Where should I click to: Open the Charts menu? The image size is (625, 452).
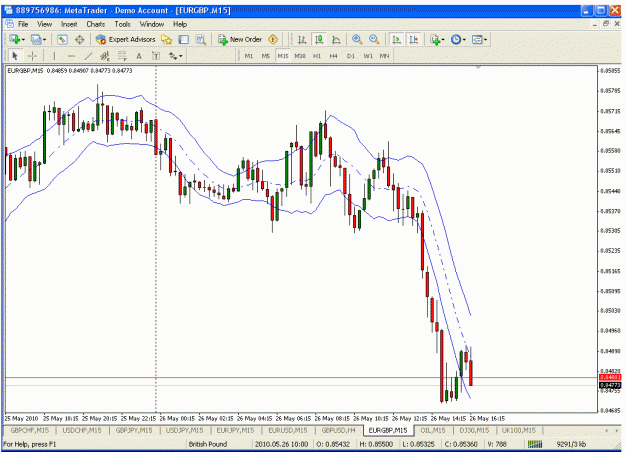96,24
